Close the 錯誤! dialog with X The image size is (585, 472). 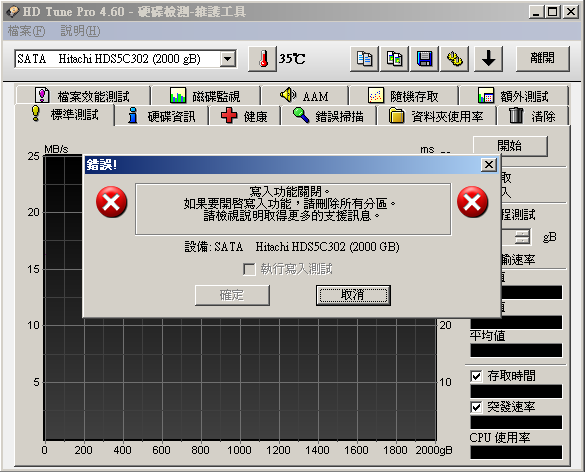[489, 165]
